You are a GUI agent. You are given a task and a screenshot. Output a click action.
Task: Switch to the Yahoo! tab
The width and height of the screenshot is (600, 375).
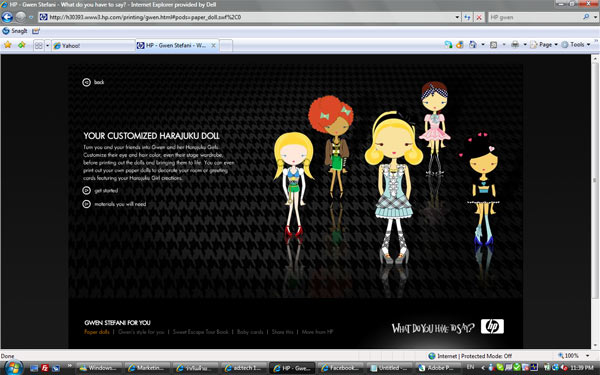[x=93, y=46]
